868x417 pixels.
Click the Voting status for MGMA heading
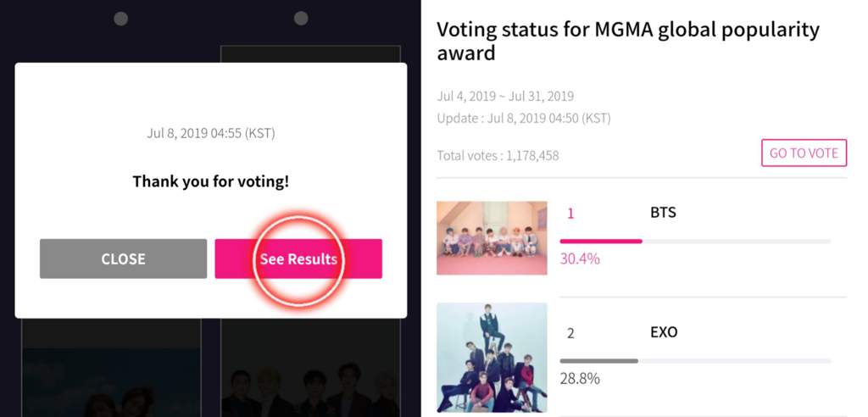click(x=628, y=41)
